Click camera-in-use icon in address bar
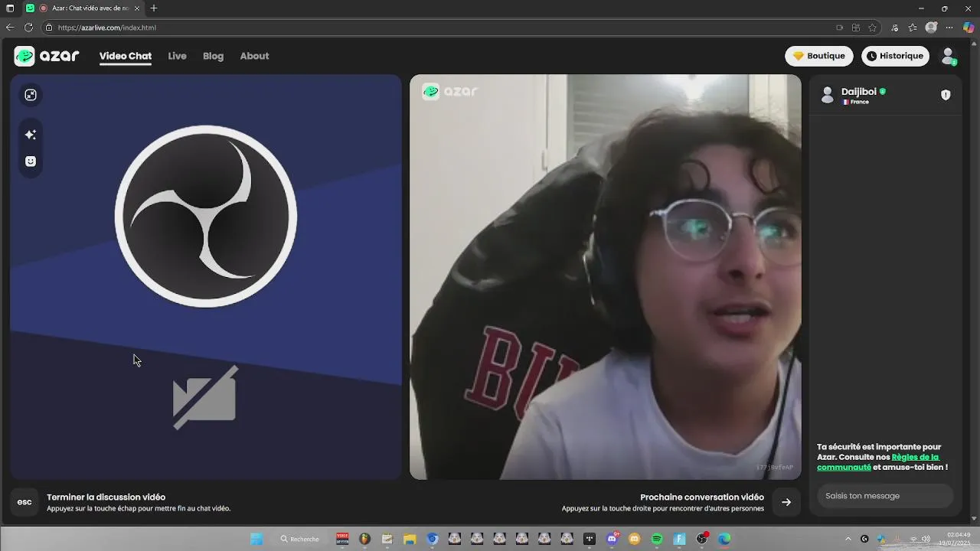Image resolution: width=980 pixels, height=551 pixels. [x=839, y=28]
